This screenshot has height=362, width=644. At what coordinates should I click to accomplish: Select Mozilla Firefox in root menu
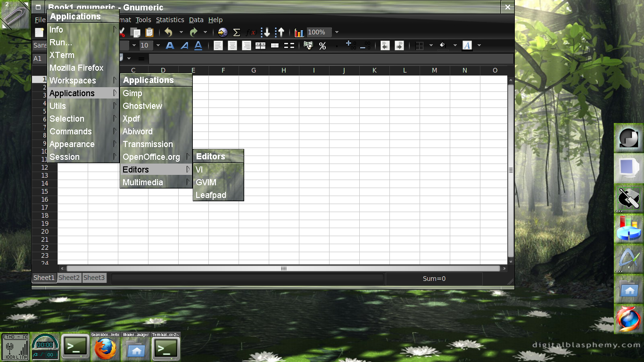(x=83, y=68)
